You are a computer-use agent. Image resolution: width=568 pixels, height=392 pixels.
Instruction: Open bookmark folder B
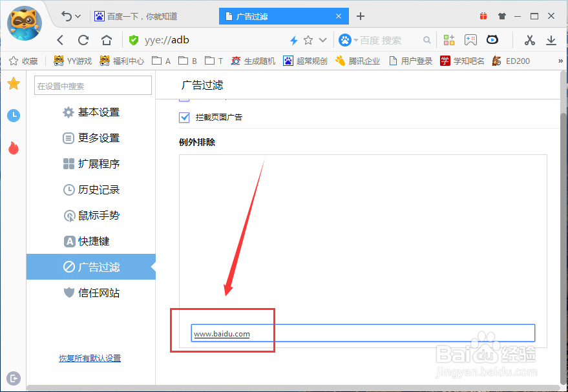(x=187, y=61)
